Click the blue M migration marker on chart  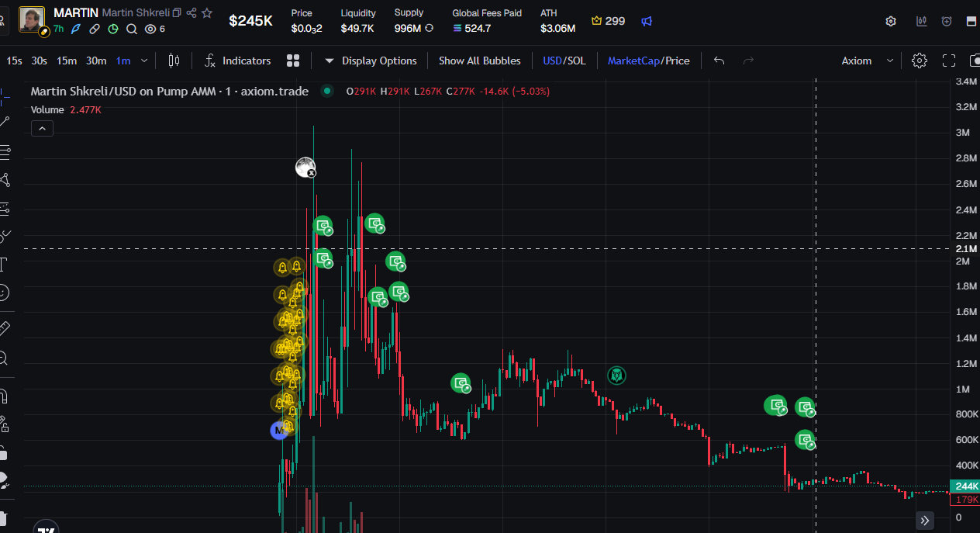(278, 430)
